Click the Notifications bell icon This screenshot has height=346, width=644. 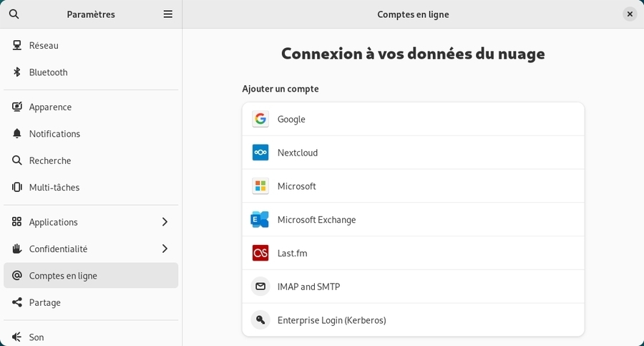[x=17, y=134]
